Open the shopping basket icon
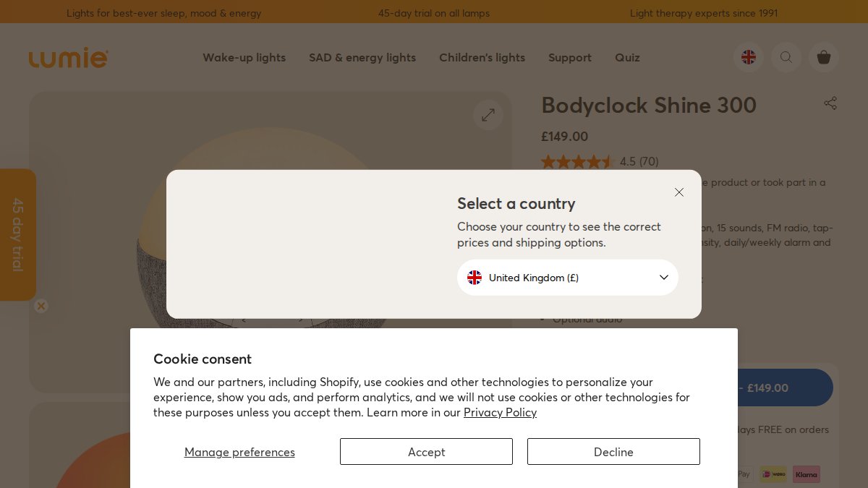 tap(824, 57)
